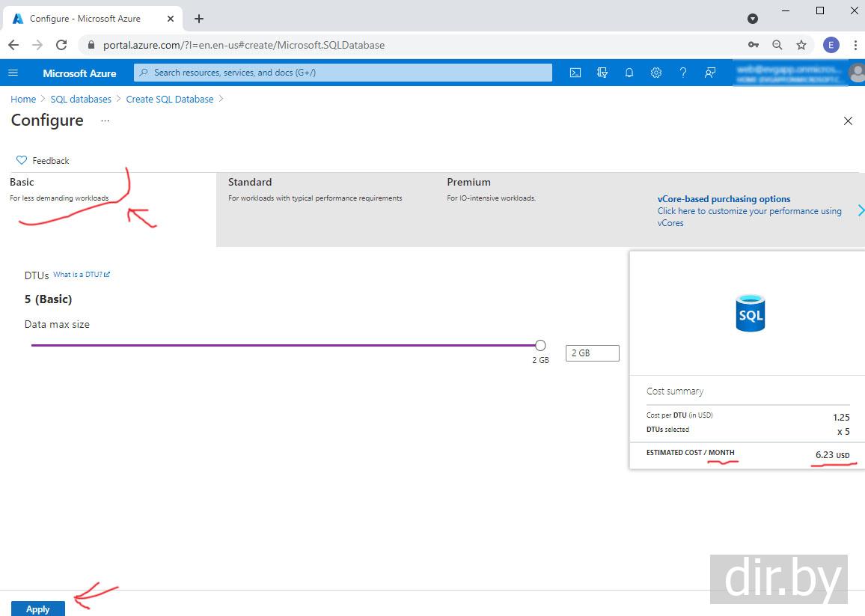Go to SQL databases breadcrumb
The image size is (865, 616).
click(x=81, y=100)
